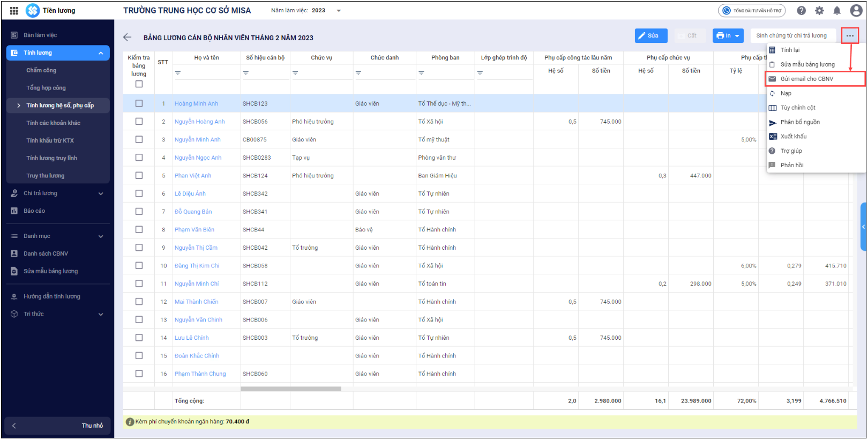Click filter icon under Chức vụ
The image size is (868, 440).
click(x=295, y=73)
